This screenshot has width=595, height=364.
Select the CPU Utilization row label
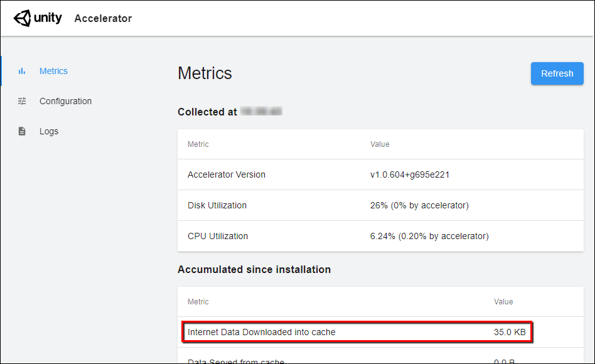218,236
